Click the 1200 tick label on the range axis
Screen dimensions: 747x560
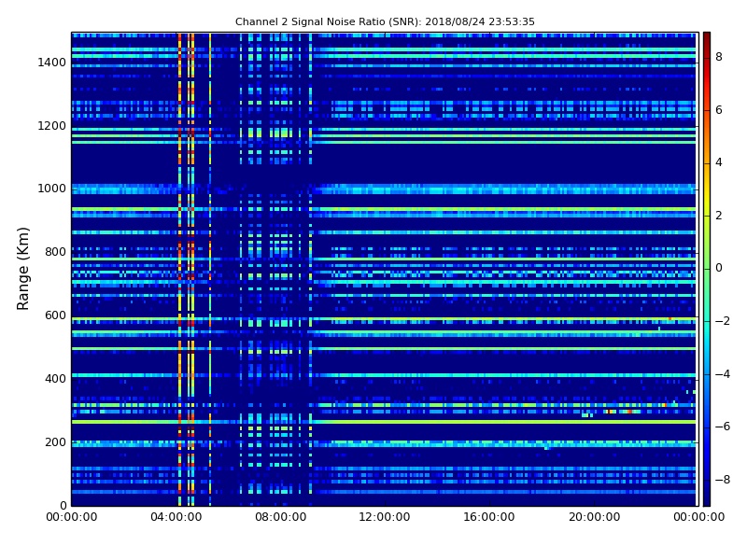click(x=52, y=126)
